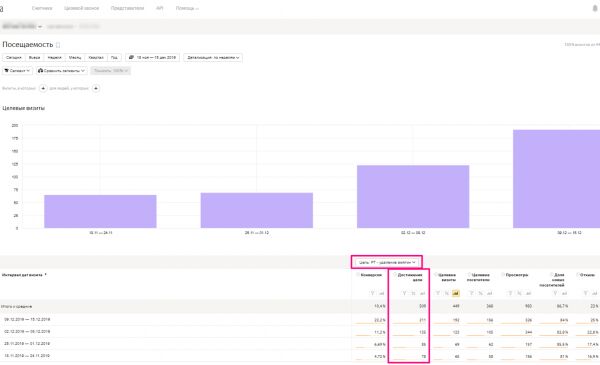Click chart icon under Просмотры
Image resolution: width=600 pixels, height=365 pixels.
coord(528,293)
